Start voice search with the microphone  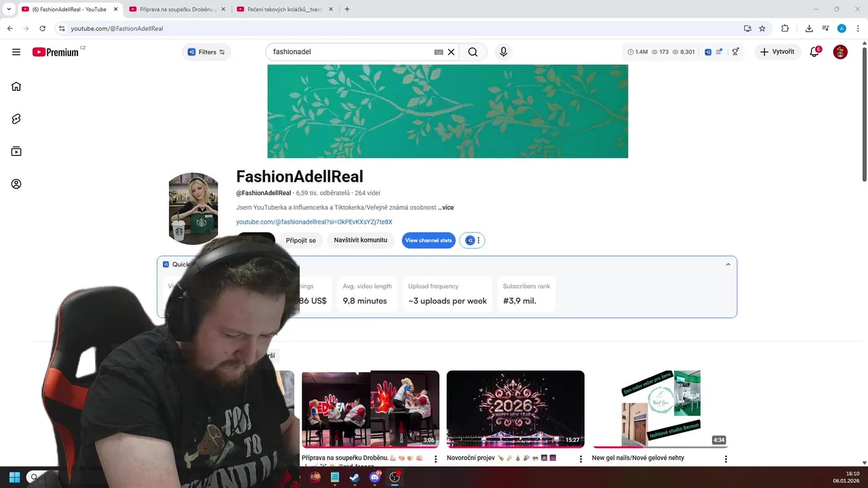click(x=503, y=52)
